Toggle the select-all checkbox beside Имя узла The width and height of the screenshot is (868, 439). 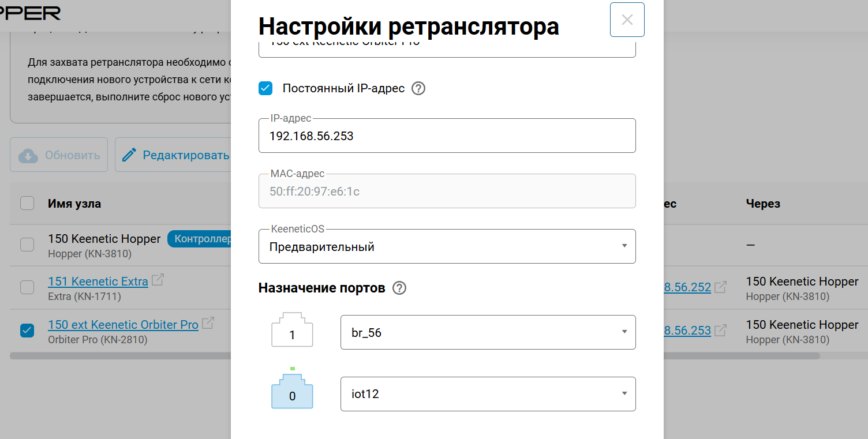pyautogui.click(x=27, y=203)
